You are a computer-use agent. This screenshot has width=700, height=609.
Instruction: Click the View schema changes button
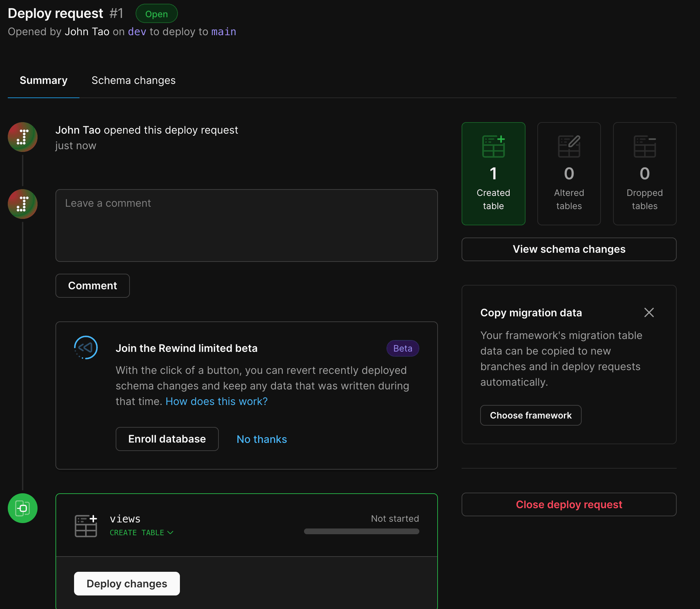pyautogui.click(x=569, y=249)
